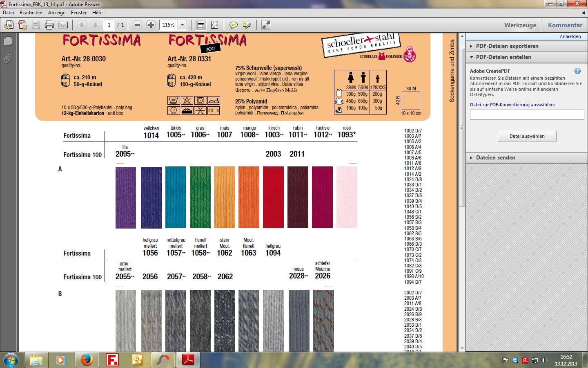Print the document via printer icon
This screenshot has height=368, width=588.
tap(49, 25)
